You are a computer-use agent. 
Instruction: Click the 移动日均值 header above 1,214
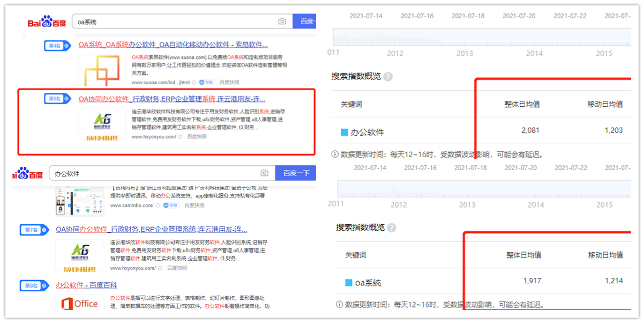tap(606, 255)
